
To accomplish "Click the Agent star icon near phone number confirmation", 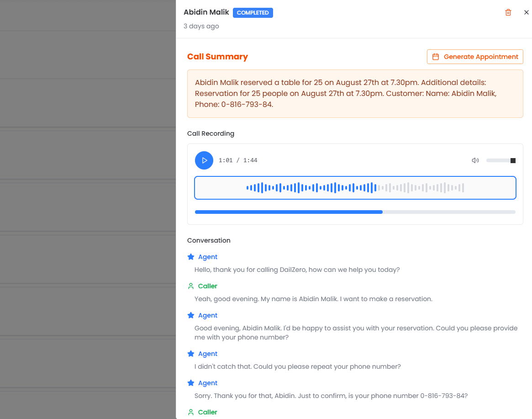I will coord(191,382).
